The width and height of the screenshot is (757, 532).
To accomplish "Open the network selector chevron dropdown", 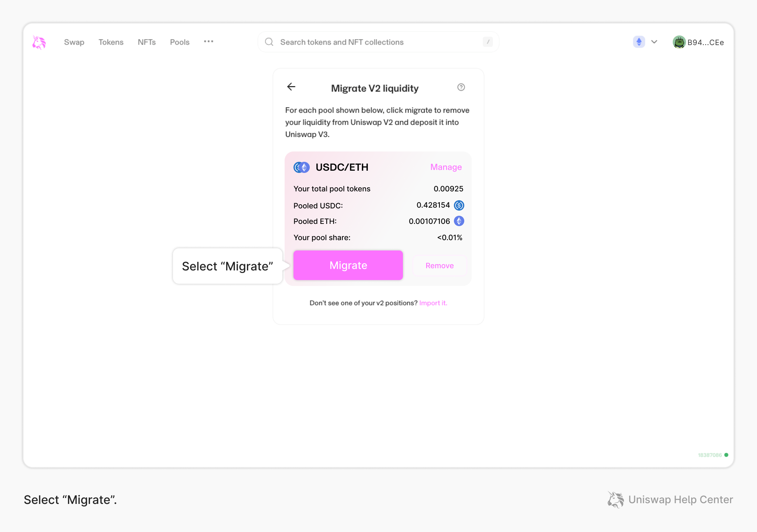I will [x=654, y=42].
